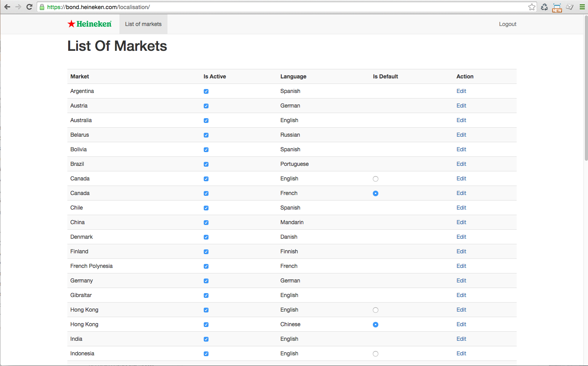Click the Heineken logo
The height and width of the screenshot is (366, 588).
(89, 24)
